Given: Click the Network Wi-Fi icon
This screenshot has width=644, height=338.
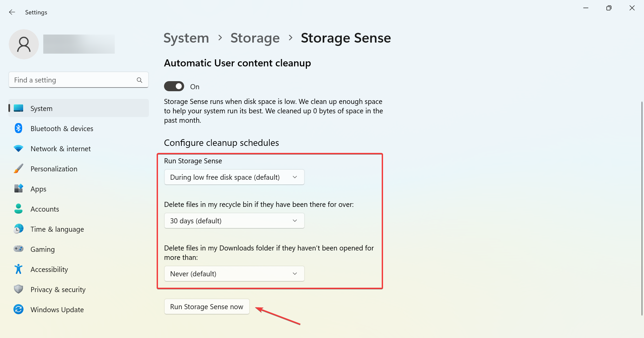Looking at the screenshot, I should click(18, 149).
